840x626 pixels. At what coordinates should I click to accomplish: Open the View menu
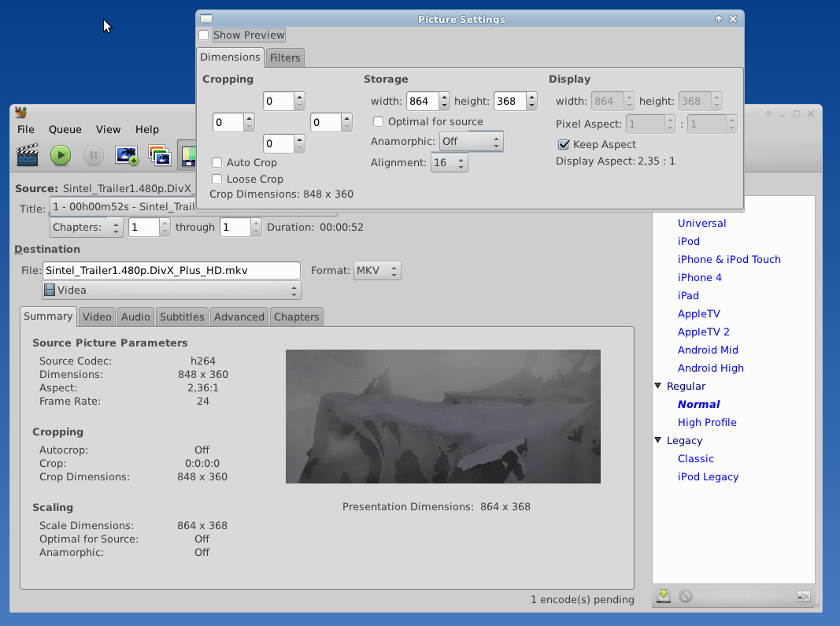(108, 129)
